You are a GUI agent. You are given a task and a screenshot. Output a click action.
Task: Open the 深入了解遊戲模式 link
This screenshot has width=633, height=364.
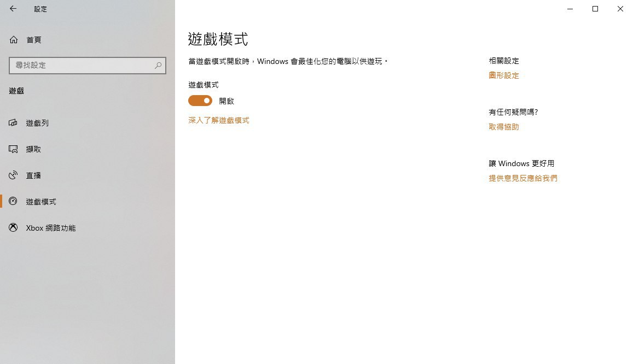tap(219, 120)
